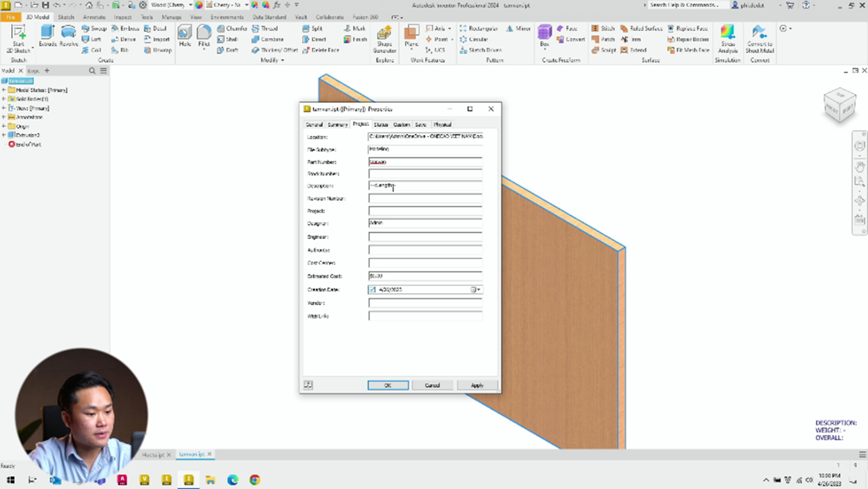Click into the Stock Number field

pyautogui.click(x=425, y=175)
